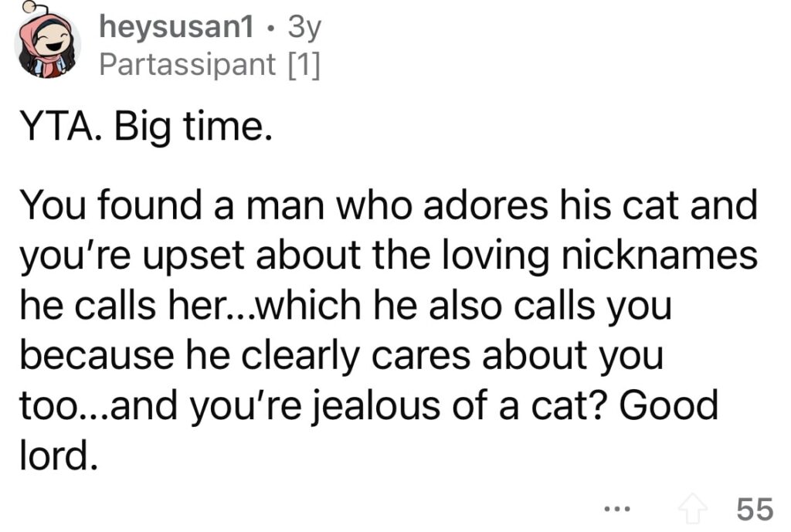
Task: Click the line 'because he clearly cares about you'
Action: click(x=341, y=355)
